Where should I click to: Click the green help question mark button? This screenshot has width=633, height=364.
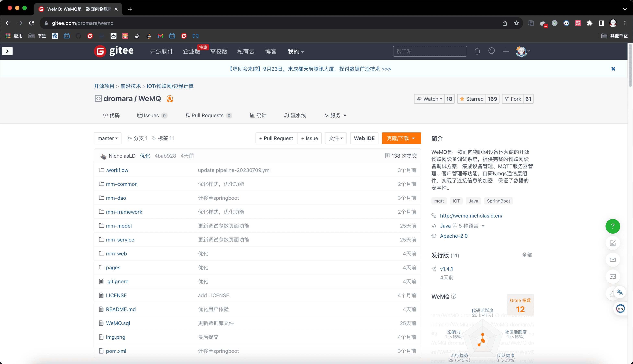click(x=612, y=226)
